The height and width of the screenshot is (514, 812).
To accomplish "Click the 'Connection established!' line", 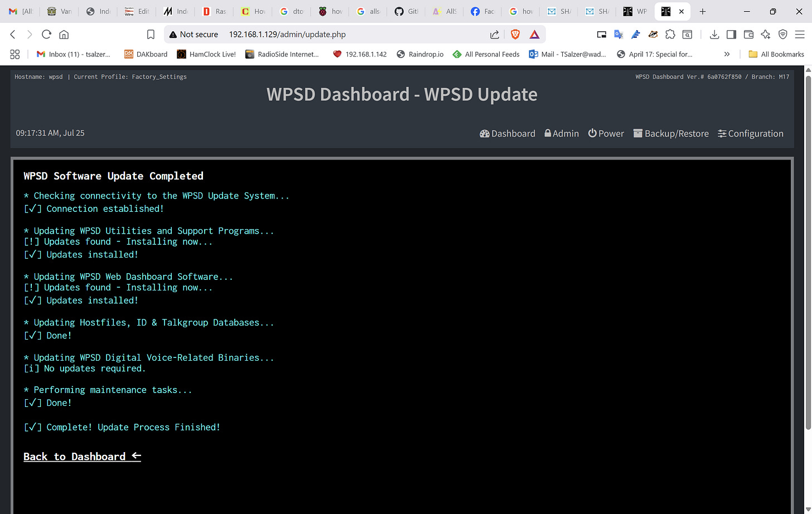I will (94, 208).
